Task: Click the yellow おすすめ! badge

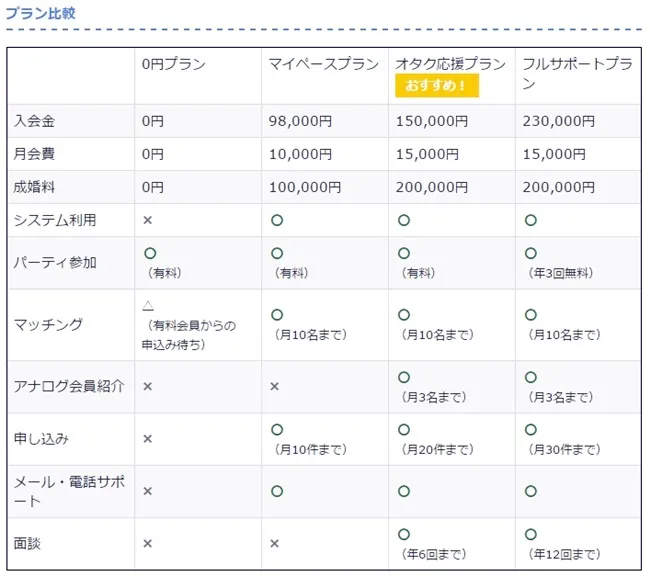Action: pos(437,85)
